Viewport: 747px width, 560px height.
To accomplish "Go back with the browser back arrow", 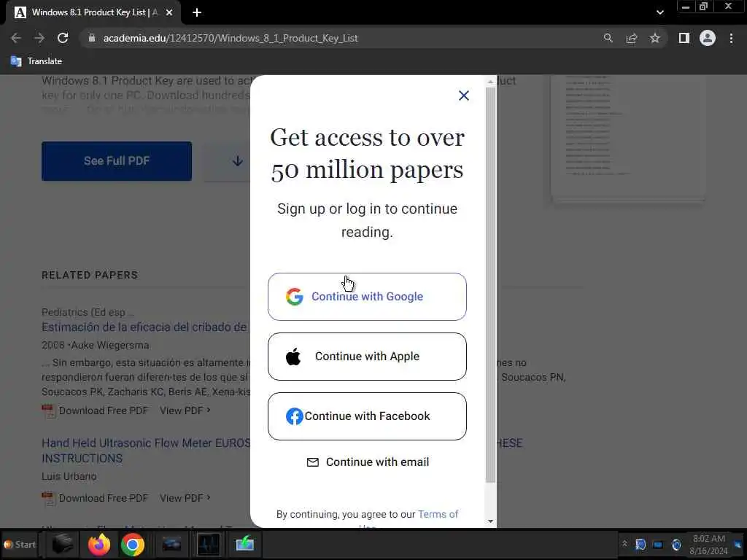I will click(x=16, y=38).
